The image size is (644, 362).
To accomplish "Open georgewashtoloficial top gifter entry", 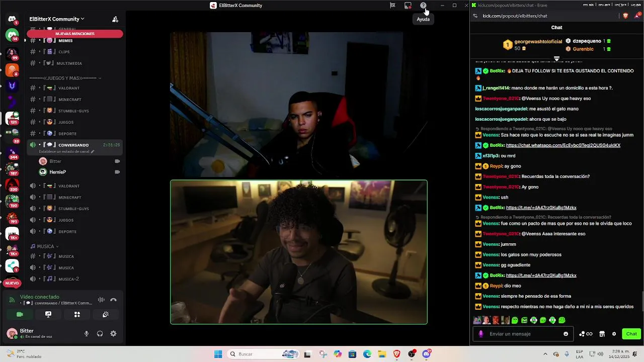I will coord(532,45).
